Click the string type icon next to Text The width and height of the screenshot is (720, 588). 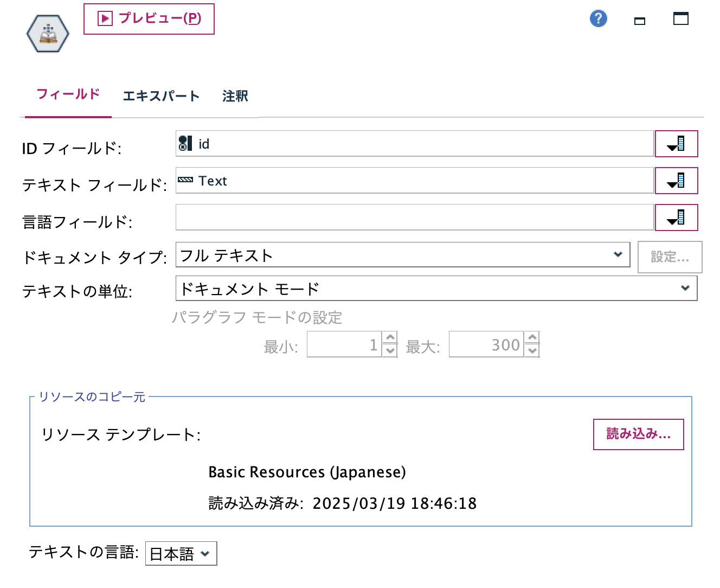point(186,180)
